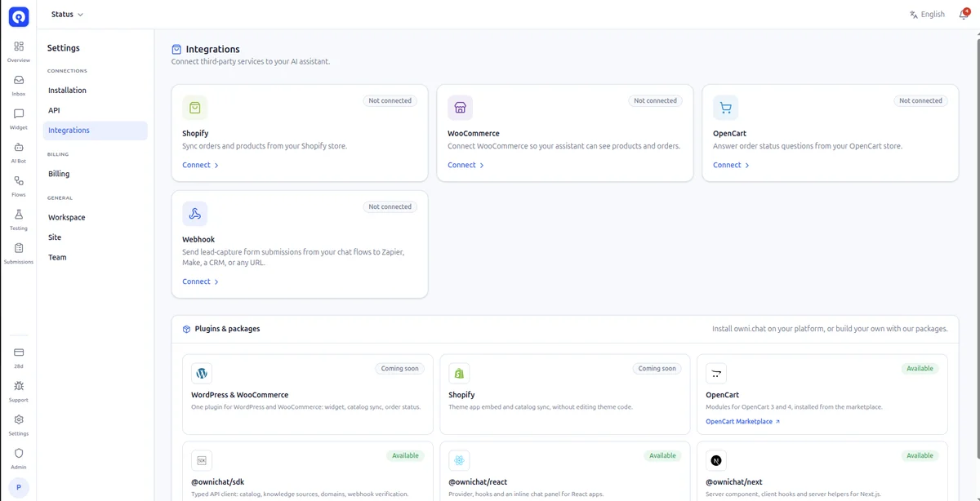The height and width of the screenshot is (501, 980).
Task: Open the Flows sidebar icon
Action: coord(19,181)
